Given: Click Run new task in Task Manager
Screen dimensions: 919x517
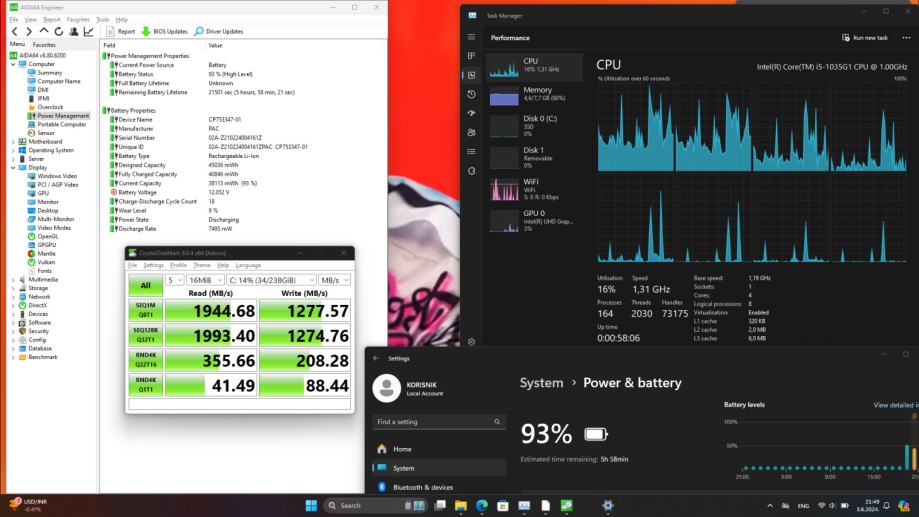Looking at the screenshot, I should coord(864,38).
